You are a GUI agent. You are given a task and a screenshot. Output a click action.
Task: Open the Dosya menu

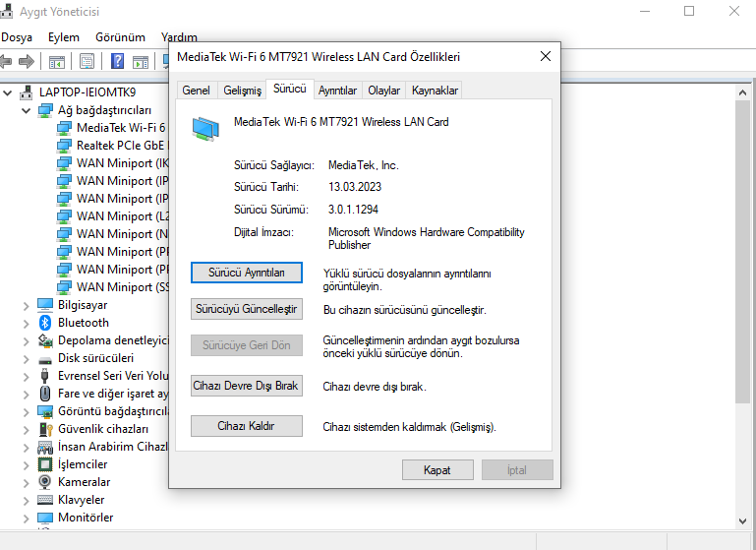coord(17,37)
